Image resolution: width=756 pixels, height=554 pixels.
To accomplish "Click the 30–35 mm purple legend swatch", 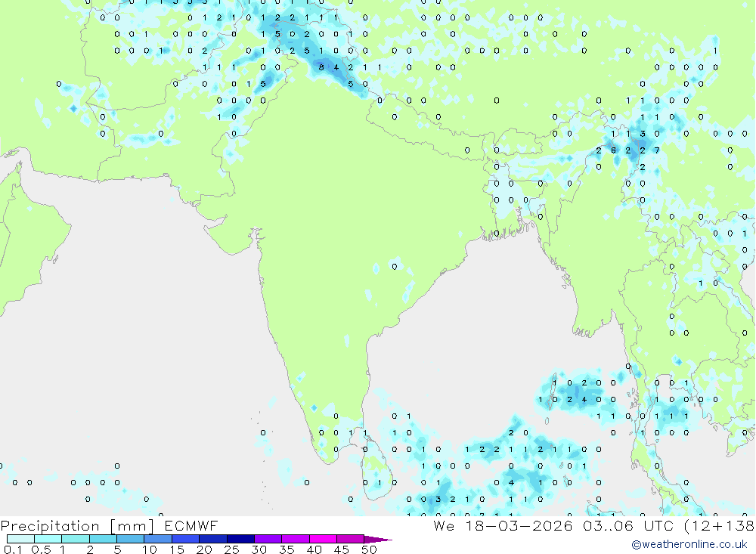I will pyautogui.click(x=268, y=539).
